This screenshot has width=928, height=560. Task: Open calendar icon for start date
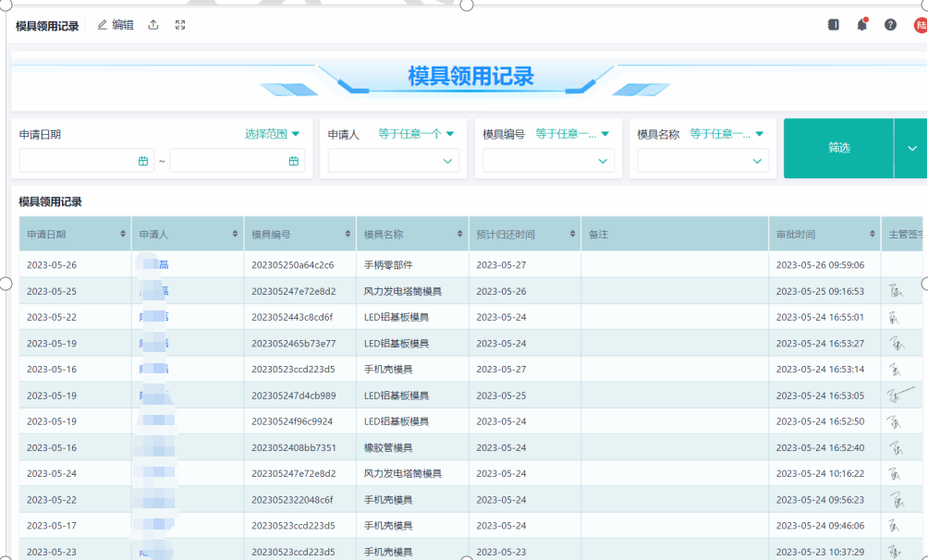coord(143,161)
